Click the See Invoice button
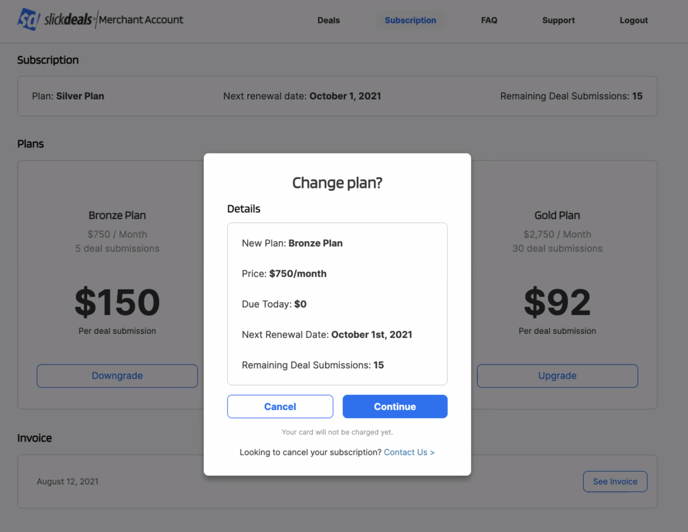Viewport: 688px width, 532px height. 615,481
